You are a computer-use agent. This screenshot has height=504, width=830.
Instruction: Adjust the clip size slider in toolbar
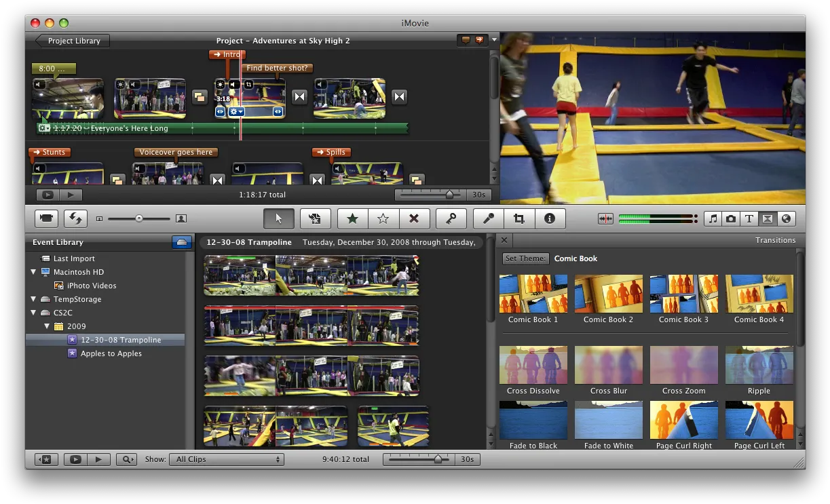point(139,218)
